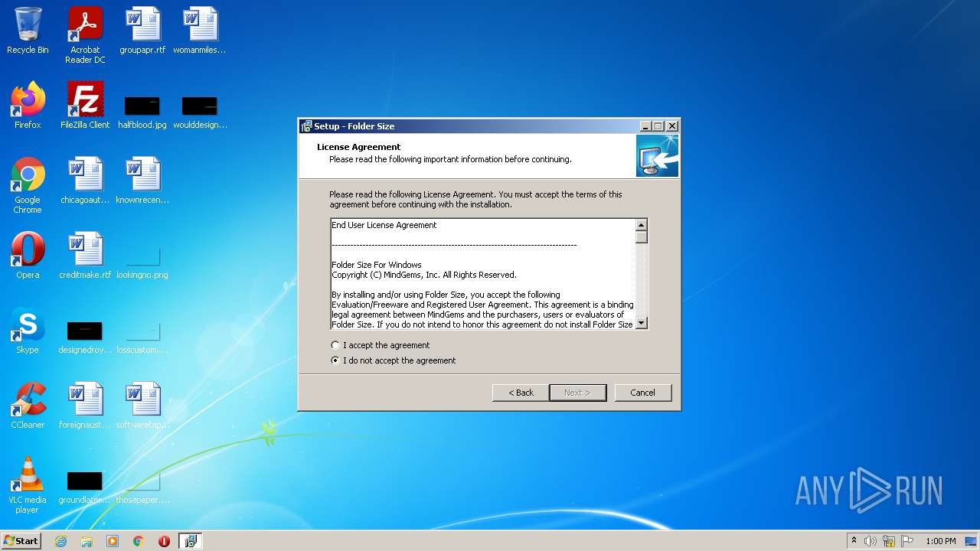This screenshot has height=551, width=980.
Task: Select the thosepaper file icon
Action: pos(142,487)
